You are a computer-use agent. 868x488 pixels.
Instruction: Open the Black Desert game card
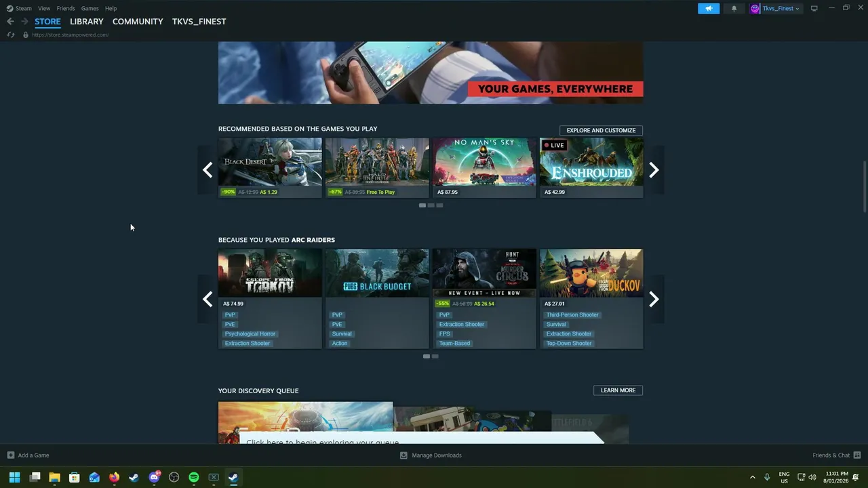(x=270, y=167)
